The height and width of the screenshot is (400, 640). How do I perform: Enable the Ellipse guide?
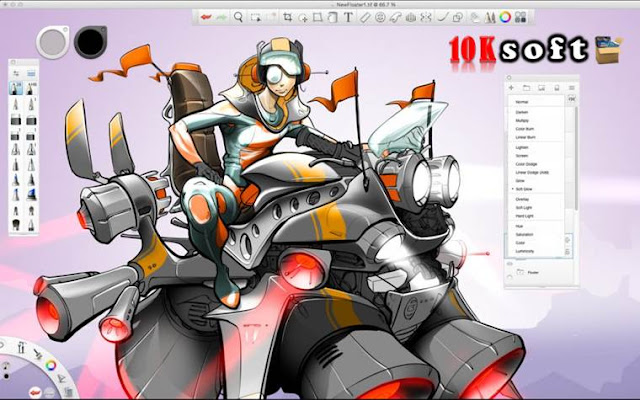(x=380, y=17)
